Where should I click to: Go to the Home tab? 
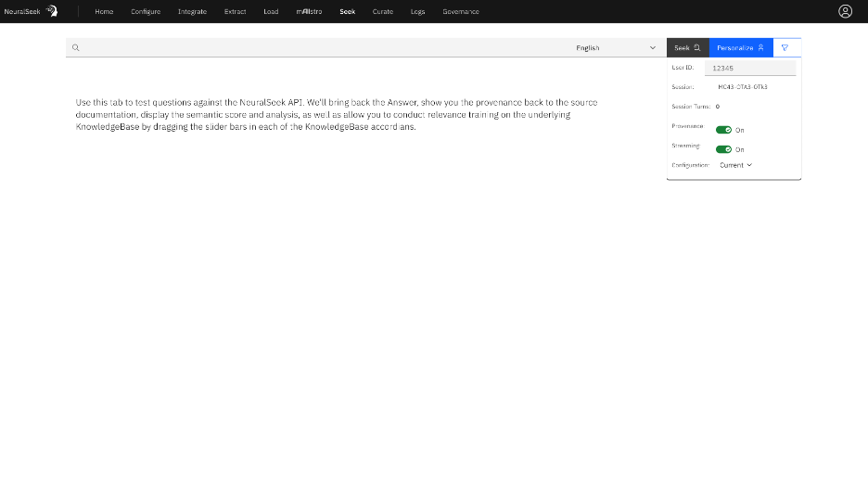point(104,11)
